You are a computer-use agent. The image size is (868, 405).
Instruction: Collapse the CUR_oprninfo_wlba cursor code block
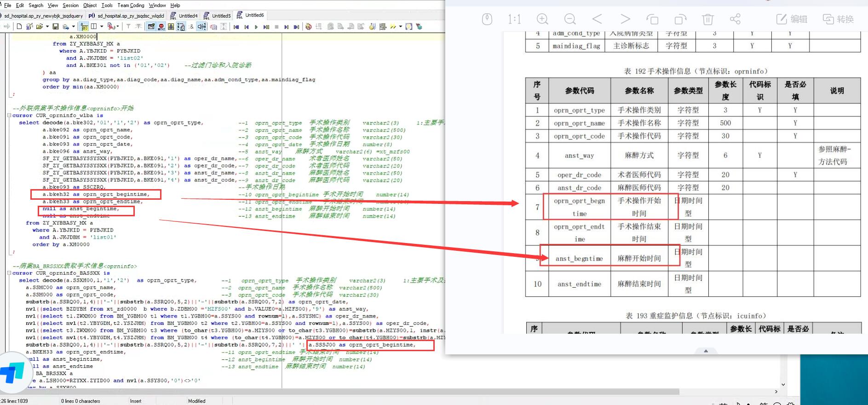[9, 116]
